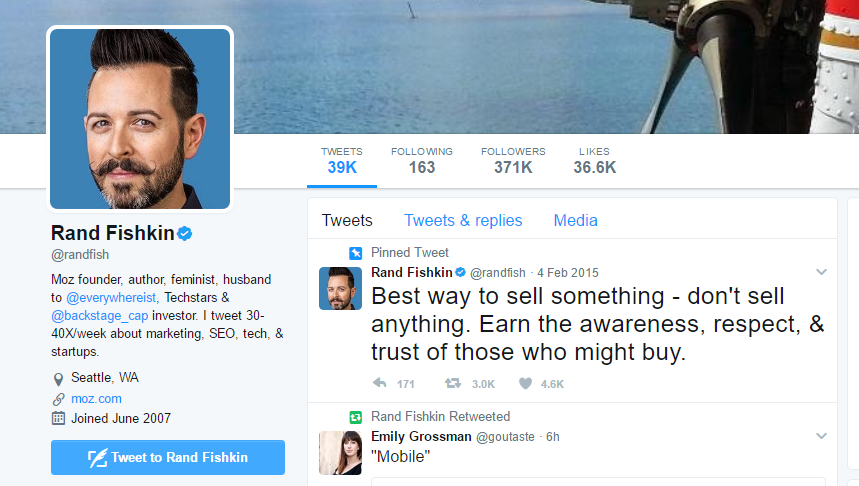Like the pinned tweet via heart icon
The height and width of the screenshot is (486, 859).
(x=525, y=383)
